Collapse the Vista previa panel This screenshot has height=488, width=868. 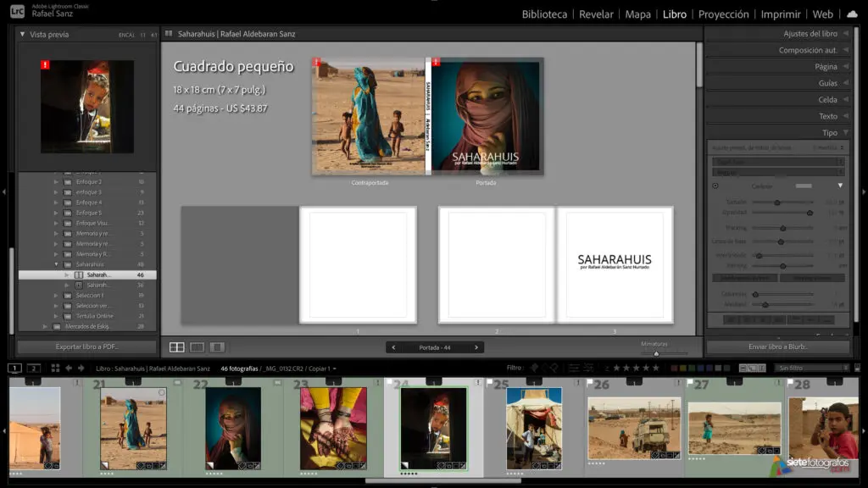pyautogui.click(x=22, y=35)
